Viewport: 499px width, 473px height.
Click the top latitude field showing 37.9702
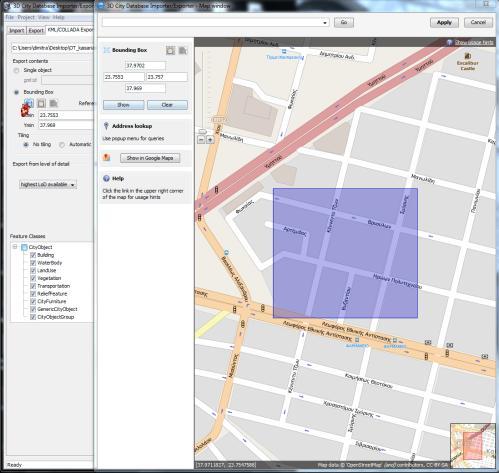coord(145,66)
